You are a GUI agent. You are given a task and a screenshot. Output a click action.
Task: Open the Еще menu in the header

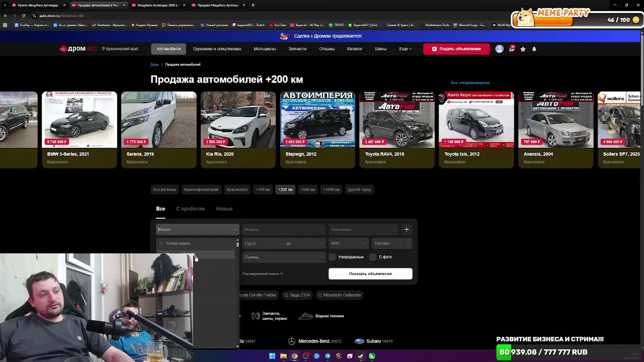[x=405, y=49]
